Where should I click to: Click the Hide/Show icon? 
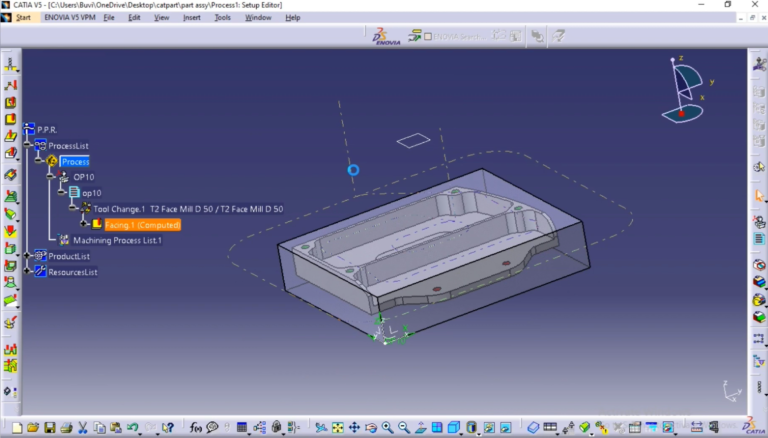coord(489,428)
